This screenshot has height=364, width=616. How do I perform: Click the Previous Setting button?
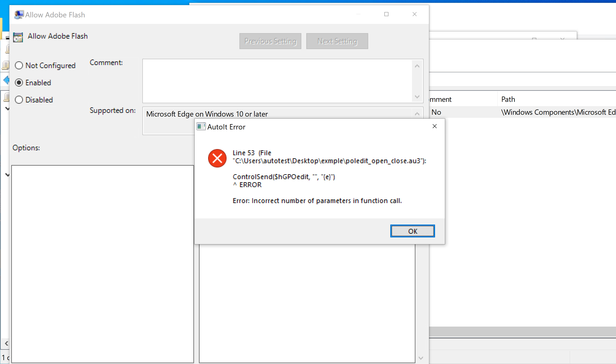coord(270,41)
